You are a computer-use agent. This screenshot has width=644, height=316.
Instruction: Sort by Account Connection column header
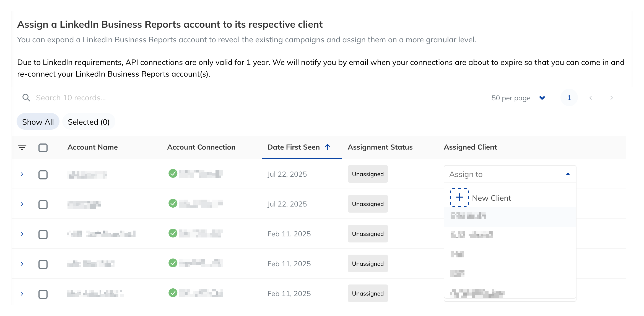coord(201,147)
